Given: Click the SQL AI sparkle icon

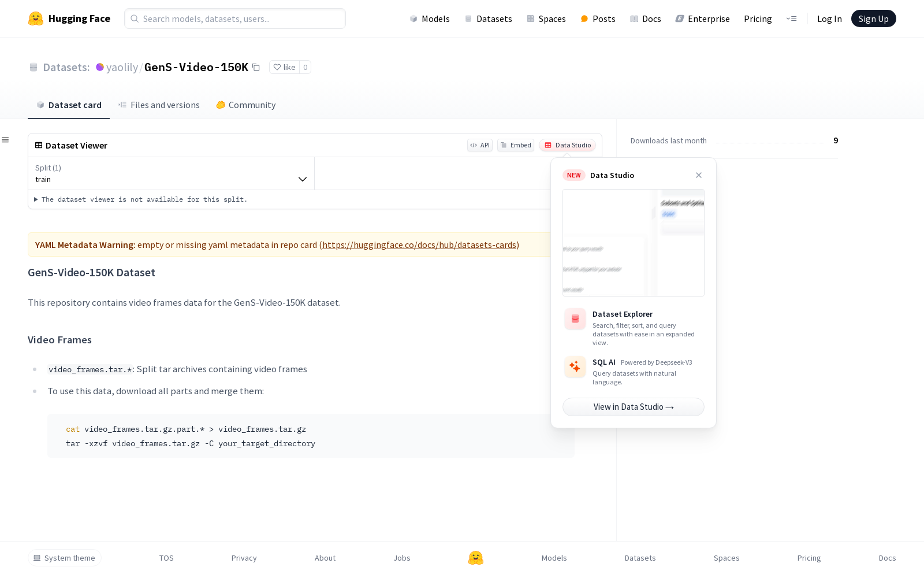Looking at the screenshot, I should [575, 367].
